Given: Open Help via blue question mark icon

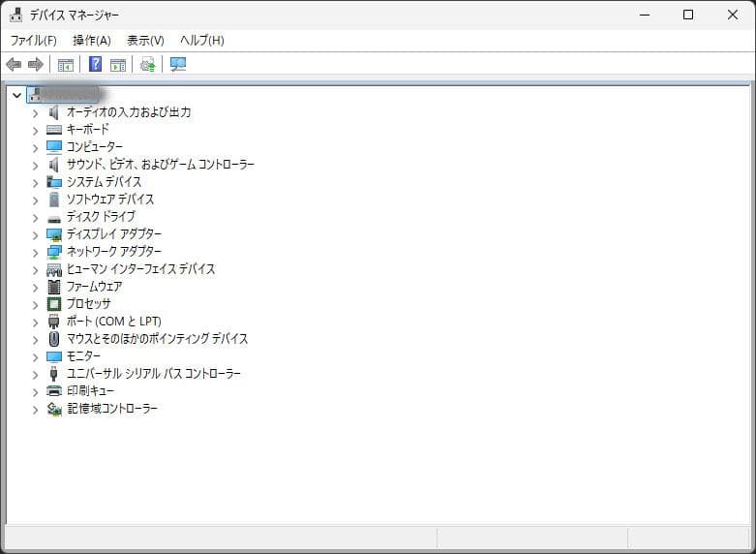Looking at the screenshot, I should tap(96, 64).
